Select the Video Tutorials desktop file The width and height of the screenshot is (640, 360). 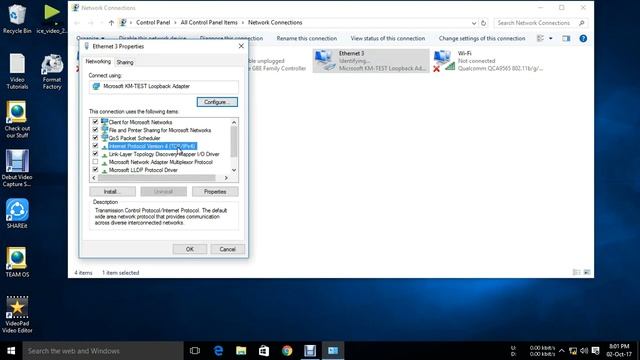coord(17,71)
